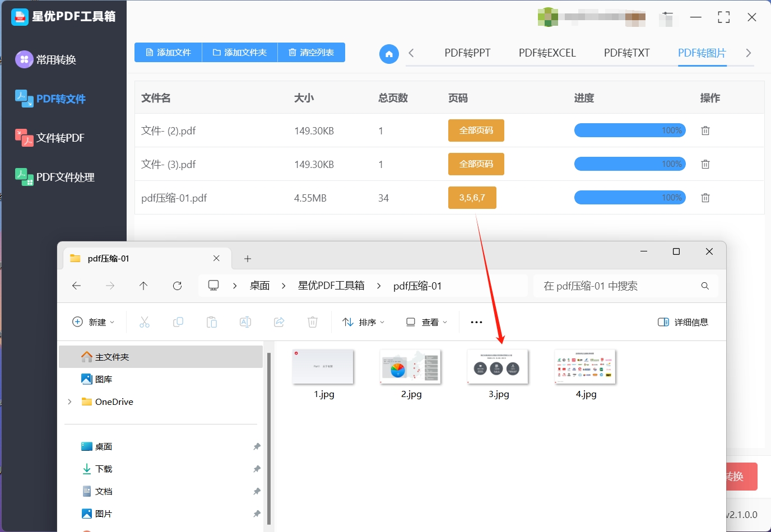Go forward in the Explorer window

[110, 286]
